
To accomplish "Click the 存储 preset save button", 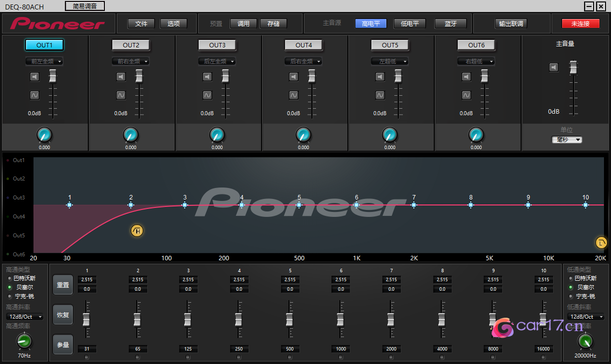I will (x=274, y=23).
